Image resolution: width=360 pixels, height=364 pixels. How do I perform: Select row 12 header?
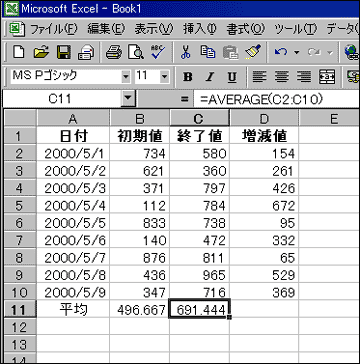19,327
